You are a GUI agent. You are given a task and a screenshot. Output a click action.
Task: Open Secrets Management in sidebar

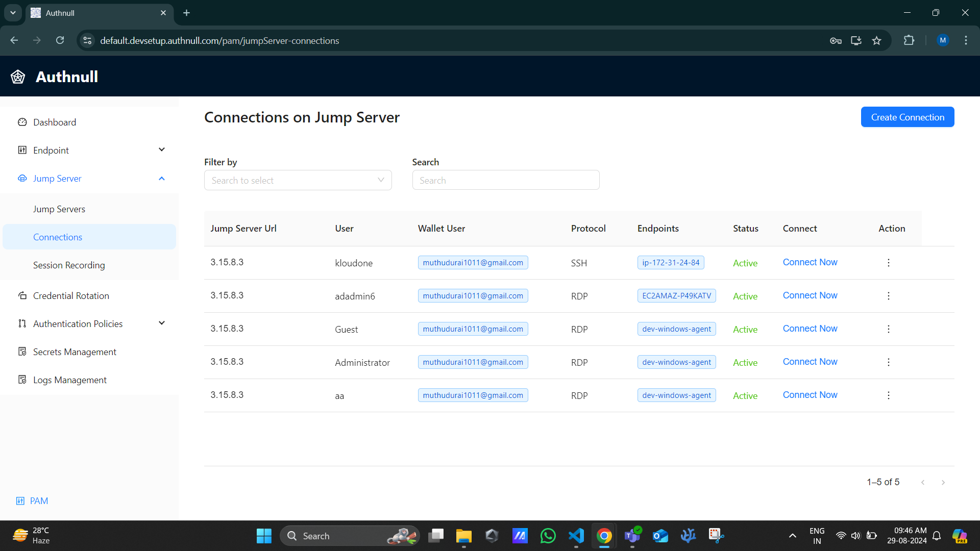[x=75, y=352]
